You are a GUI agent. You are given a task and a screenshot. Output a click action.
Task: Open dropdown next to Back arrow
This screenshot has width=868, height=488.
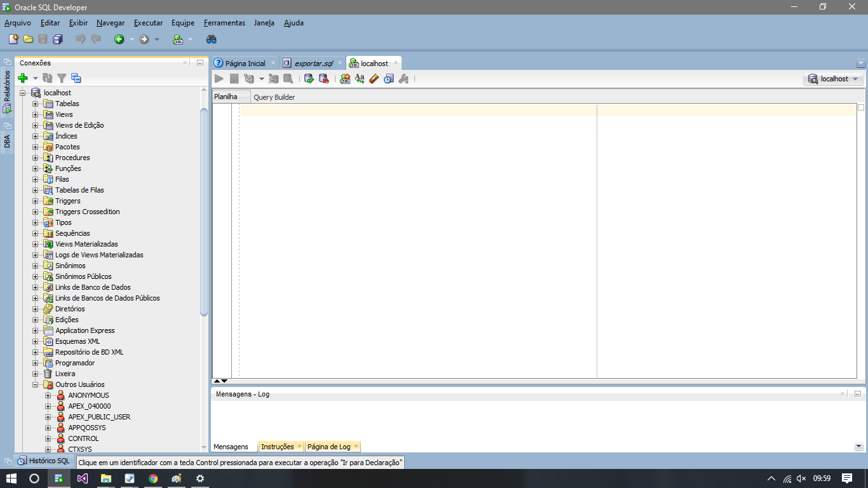(x=132, y=39)
